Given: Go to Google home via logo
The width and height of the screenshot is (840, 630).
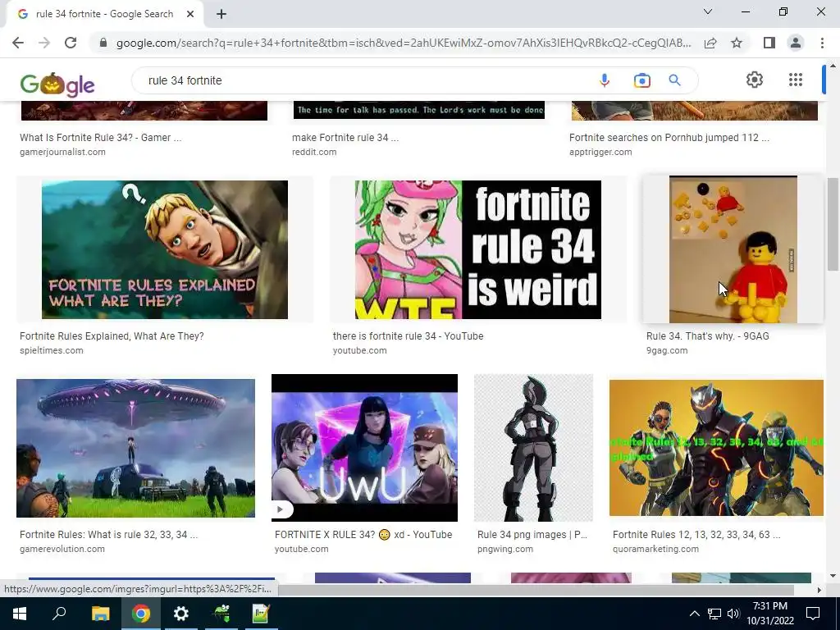Looking at the screenshot, I should (x=57, y=84).
